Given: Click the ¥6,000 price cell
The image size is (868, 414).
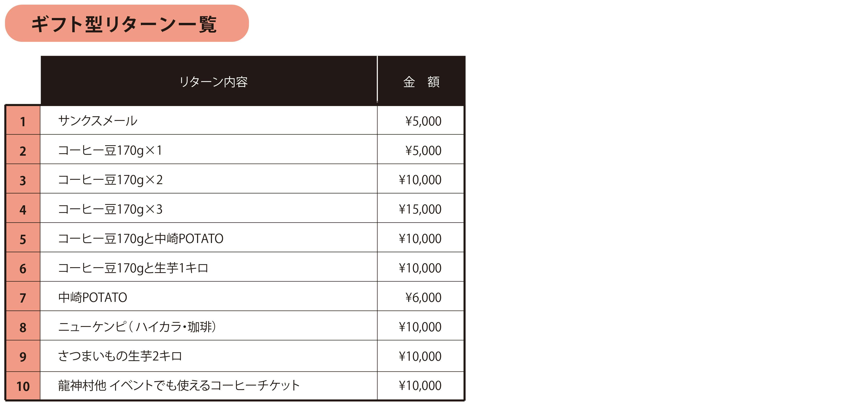Looking at the screenshot, I should coord(423,297).
